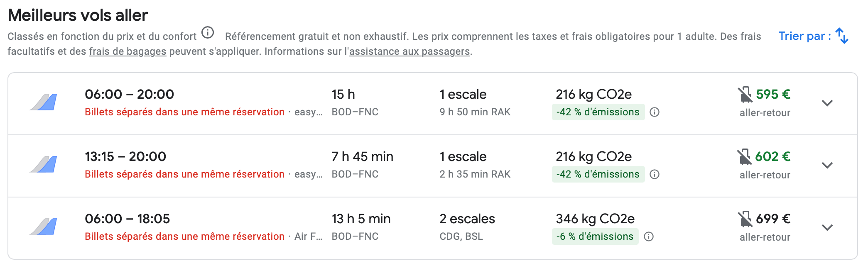Expand details of the 595 € flight
The height and width of the screenshot is (268, 868).
827,103
